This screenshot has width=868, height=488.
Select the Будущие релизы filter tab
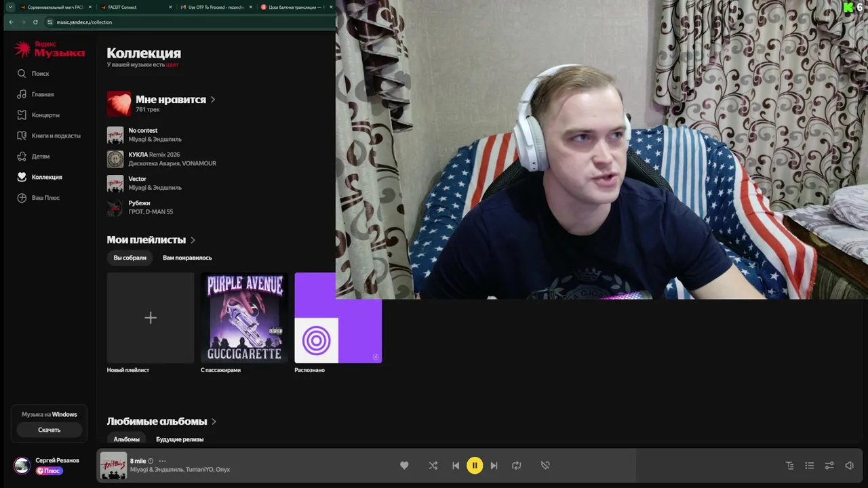[180, 439]
